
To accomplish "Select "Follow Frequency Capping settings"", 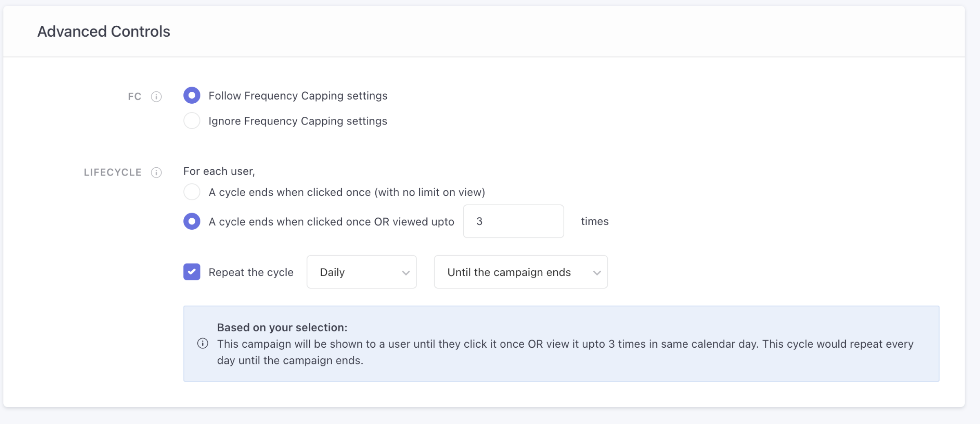I will [x=192, y=95].
